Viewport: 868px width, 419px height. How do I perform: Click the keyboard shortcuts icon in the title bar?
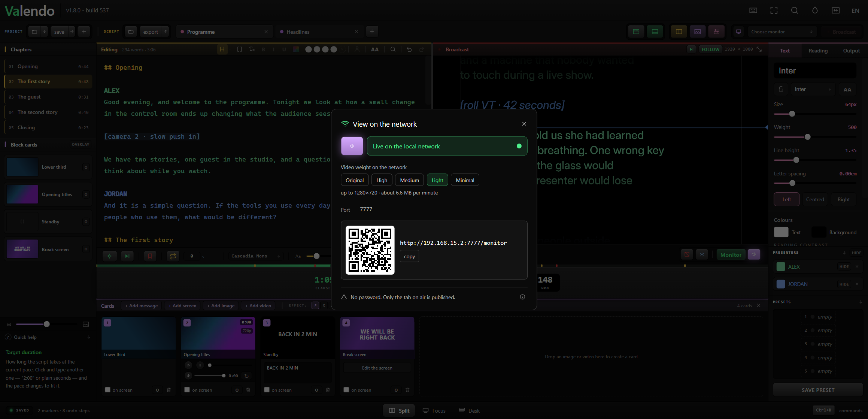pos(753,10)
